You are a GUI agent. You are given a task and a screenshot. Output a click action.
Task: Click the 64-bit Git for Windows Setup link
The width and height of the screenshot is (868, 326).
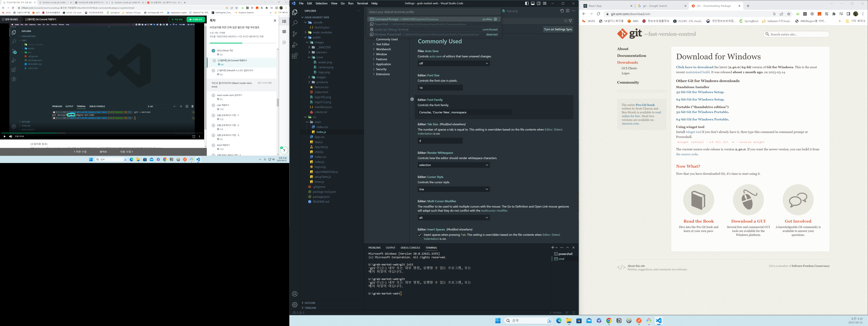pos(700,100)
